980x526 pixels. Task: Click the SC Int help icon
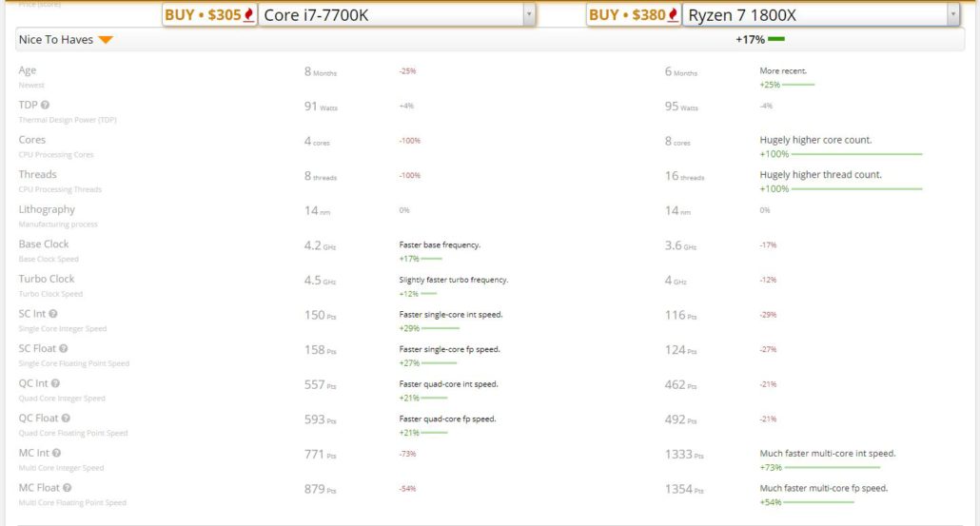pos(53,314)
